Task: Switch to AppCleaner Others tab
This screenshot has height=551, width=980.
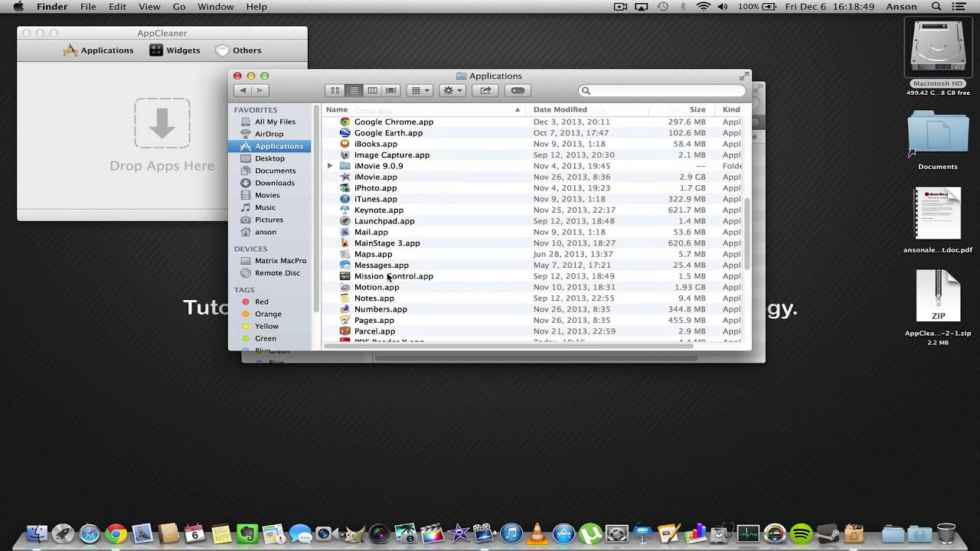Action: coord(238,51)
